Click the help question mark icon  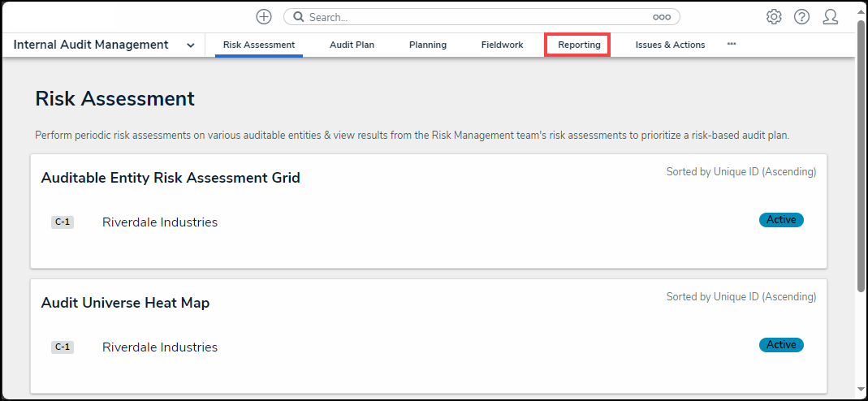coord(801,17)
